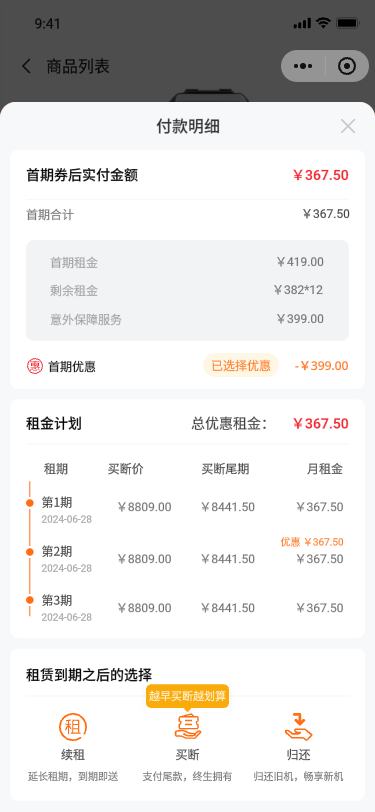Tap the 买断价 column header
The image size is (375, 812).
click(x=125, y=469)
